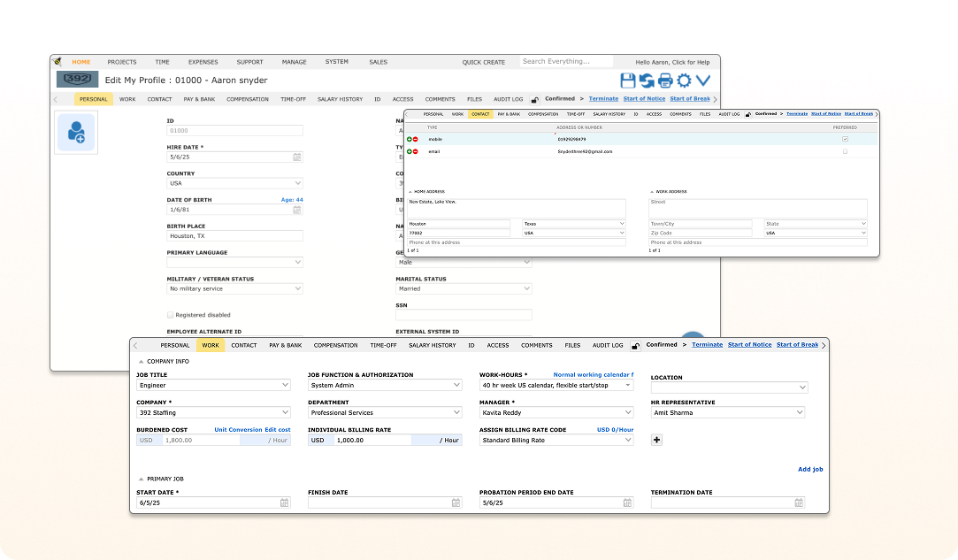958x560 pixels.
Task: Open the Probation Period End Date calendar icon
Action: (627, 502)
